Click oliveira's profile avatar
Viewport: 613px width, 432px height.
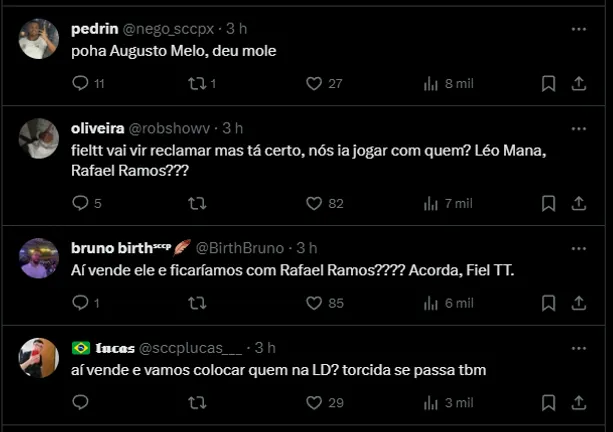(x=40, y=138)
